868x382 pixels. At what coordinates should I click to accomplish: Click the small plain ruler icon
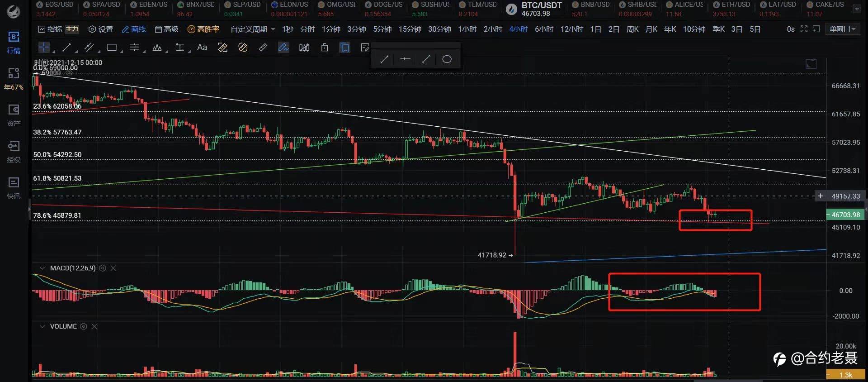point(263,47)
